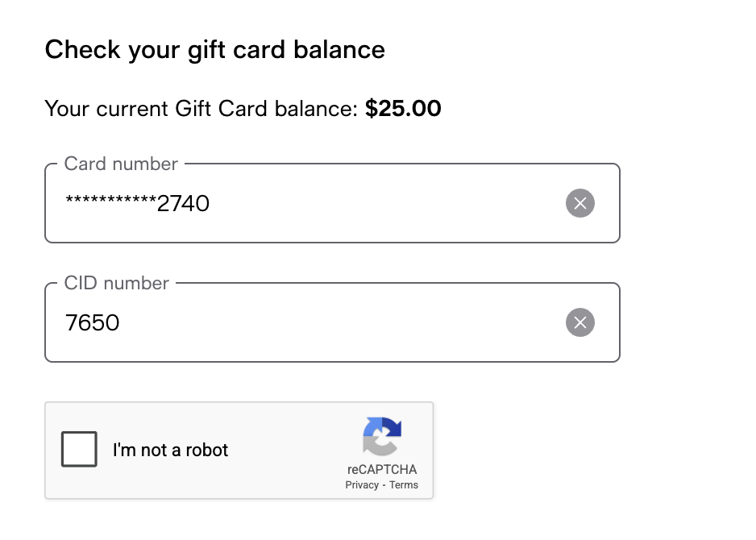
Task: Click the "I'm not a robot" label text
Action: click(x=171, y=450)
